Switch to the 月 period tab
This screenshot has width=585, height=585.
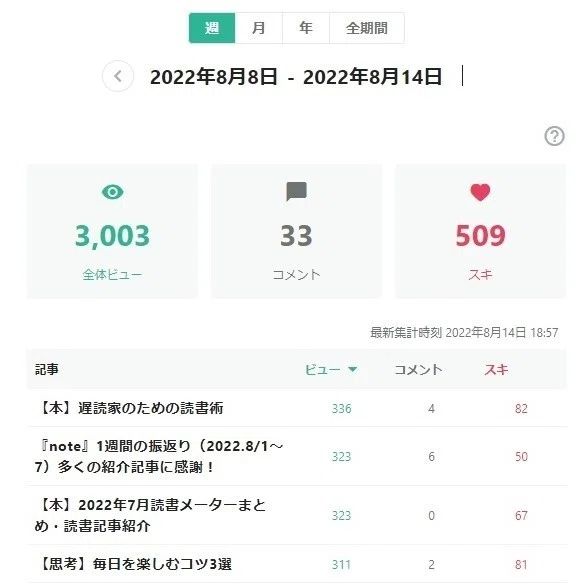click(259, 28)
